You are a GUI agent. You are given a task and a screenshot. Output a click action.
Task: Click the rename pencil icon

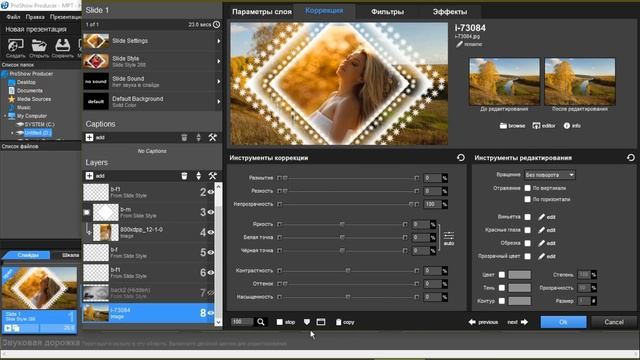pyautogui.click(x=459, y=44)
